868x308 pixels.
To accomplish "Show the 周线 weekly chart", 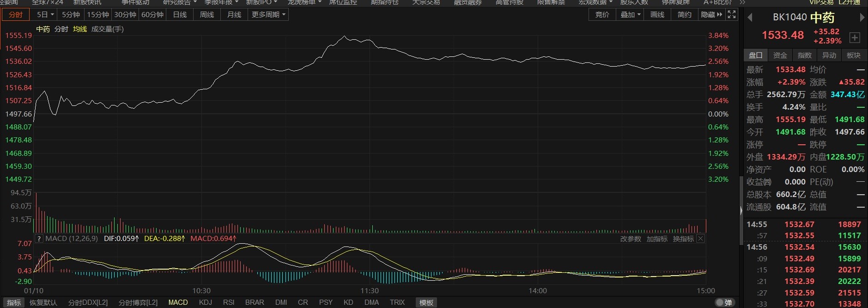I will [207, 14].
